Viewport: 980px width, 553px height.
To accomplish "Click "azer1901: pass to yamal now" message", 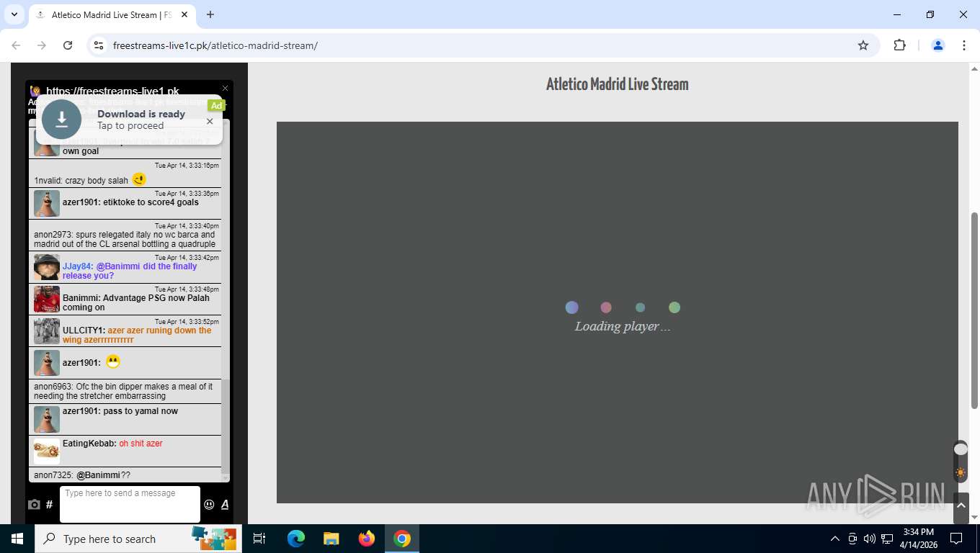I will 120,411.
